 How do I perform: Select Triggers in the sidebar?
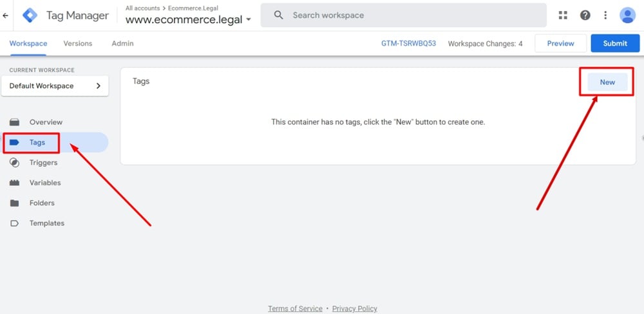tap(44, 163)
